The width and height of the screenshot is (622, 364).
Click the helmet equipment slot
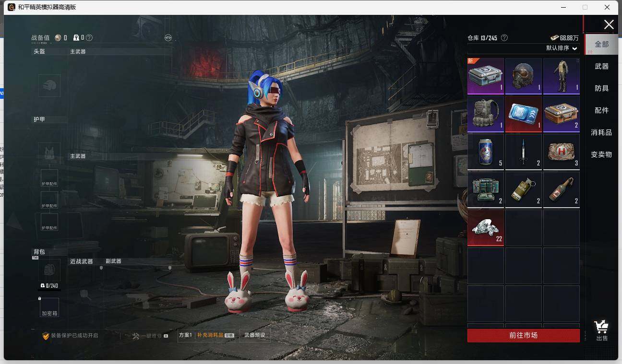point(49,85)
